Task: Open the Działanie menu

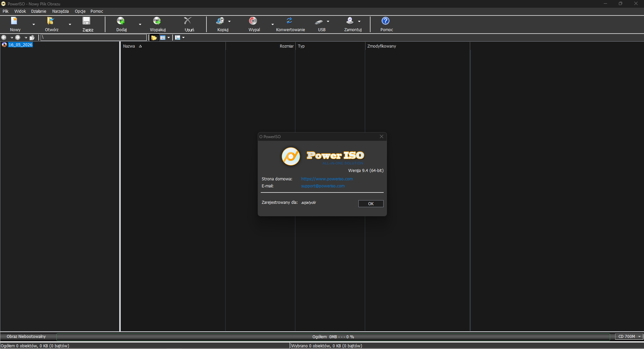Action: pyautogui.click(x=39, y=11)
